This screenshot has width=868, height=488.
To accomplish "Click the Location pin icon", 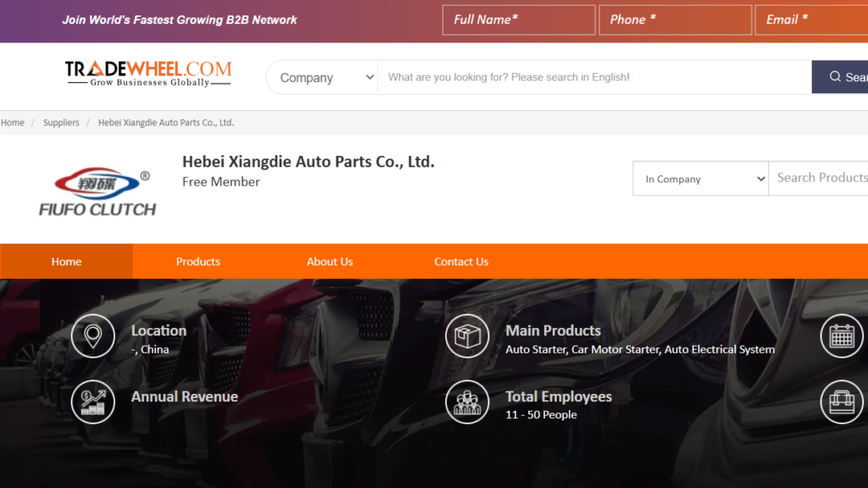I will 92,335.
